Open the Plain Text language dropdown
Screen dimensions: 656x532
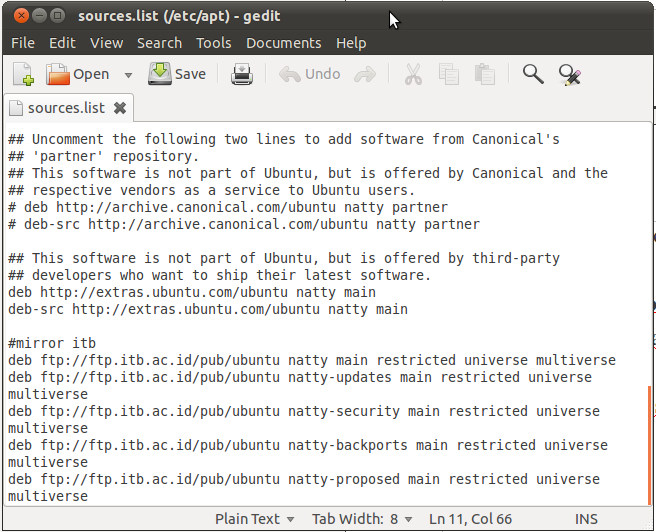(x=254, y=519)
